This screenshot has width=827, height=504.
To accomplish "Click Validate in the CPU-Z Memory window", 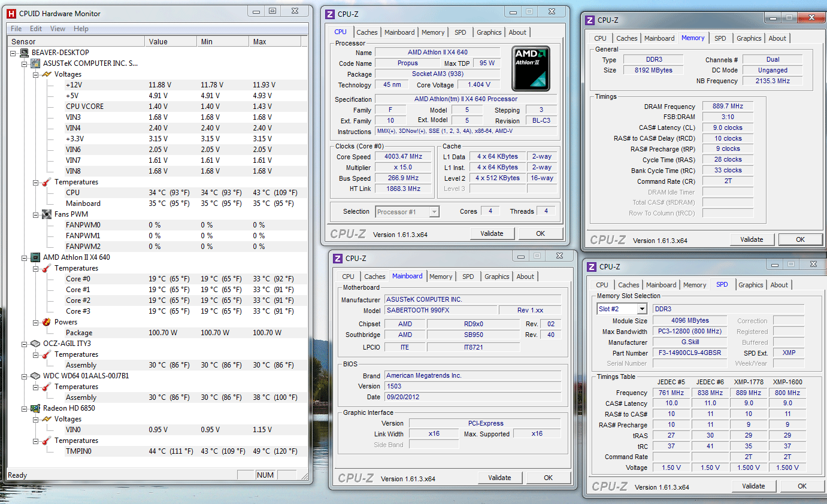I will [x=752, y=239].
